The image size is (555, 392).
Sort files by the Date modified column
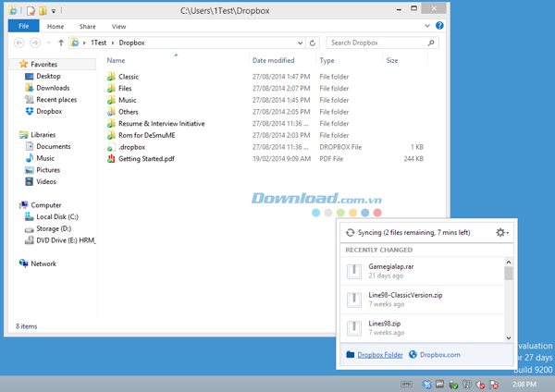273,60
